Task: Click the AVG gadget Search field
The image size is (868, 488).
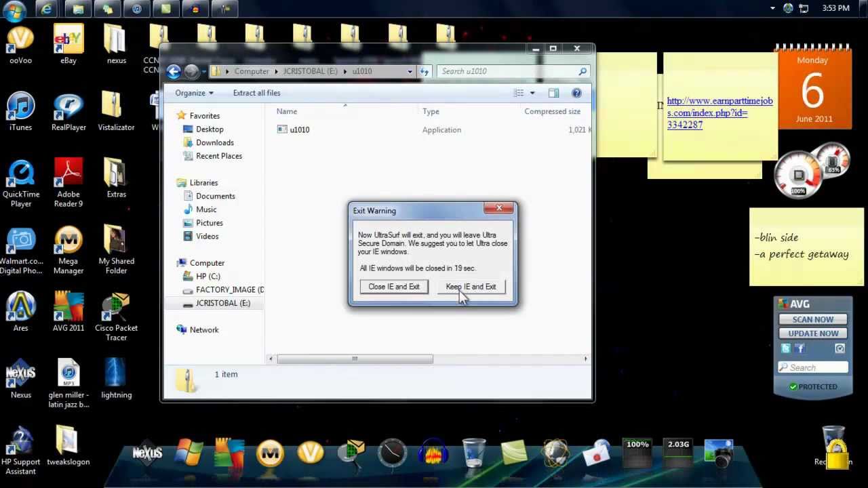Action: (x=812, y=367)
